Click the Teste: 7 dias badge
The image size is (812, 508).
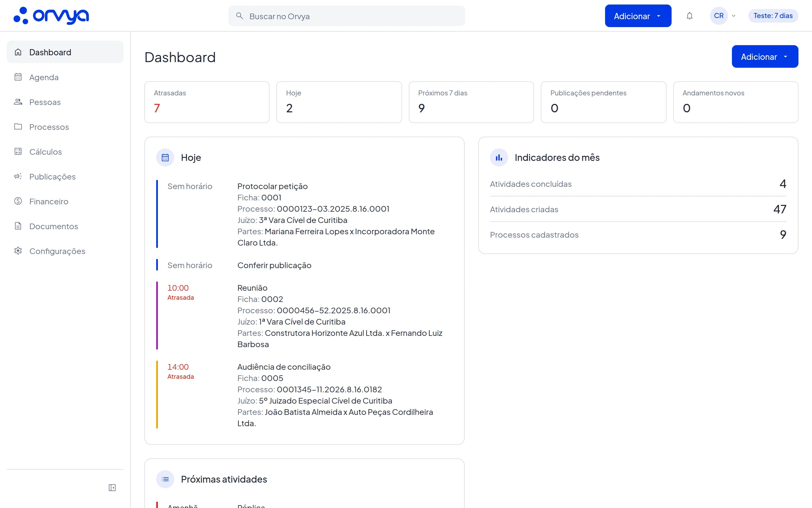(773, 16)
